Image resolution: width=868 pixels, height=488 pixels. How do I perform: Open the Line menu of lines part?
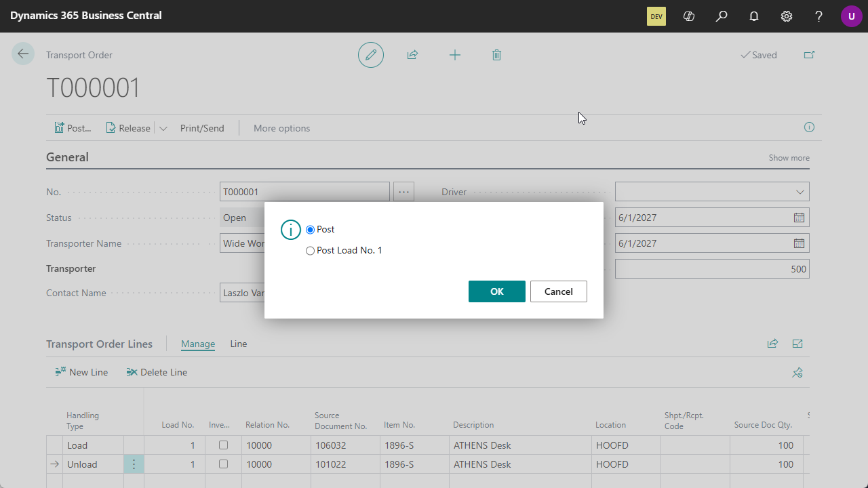click(239, 344)
